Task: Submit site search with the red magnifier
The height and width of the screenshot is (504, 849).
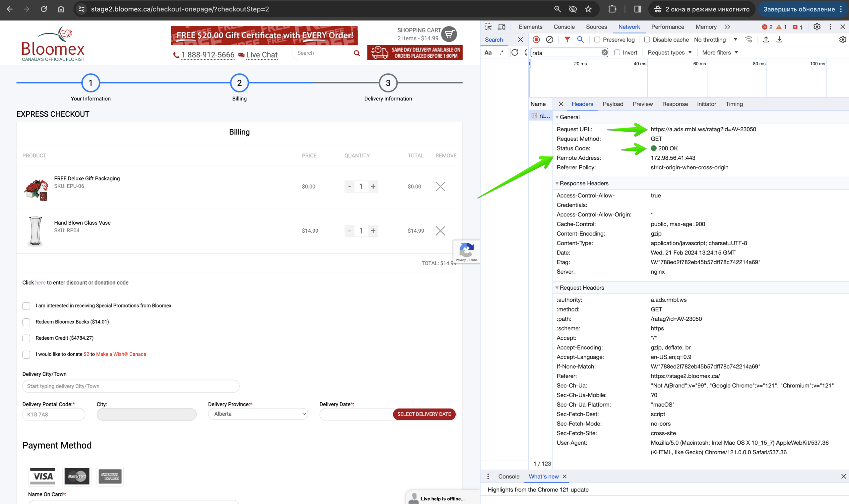Action: 357,53
